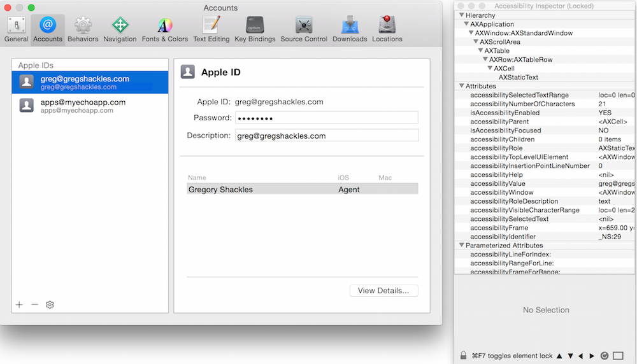Add a new account with plus button
The height and width of the screenshot is (364, 637).
click(x=19, y=304)
